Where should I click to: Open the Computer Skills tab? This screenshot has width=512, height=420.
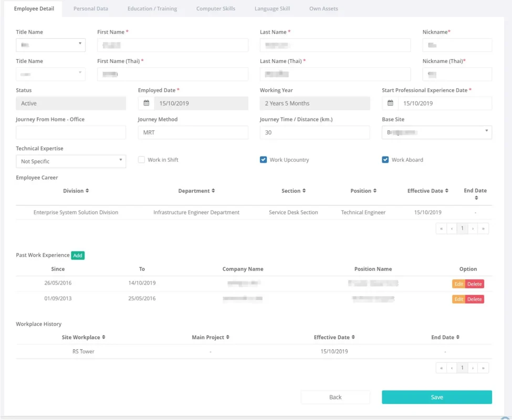(215, 9)
